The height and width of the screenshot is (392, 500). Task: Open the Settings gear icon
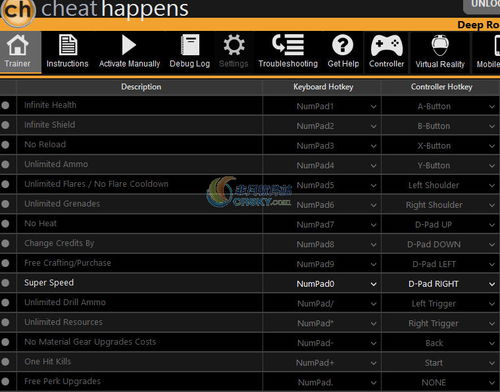[x=234, y=45]
